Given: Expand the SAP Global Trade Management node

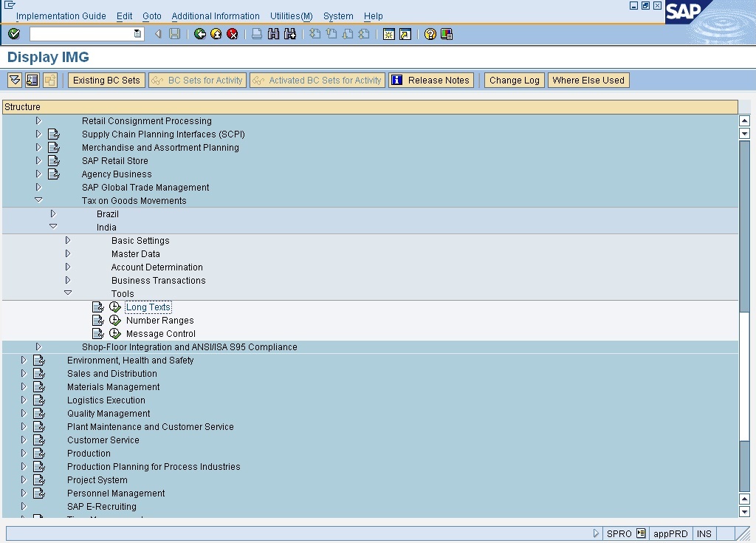Looking at the screenshot, I should coord(38,187).
